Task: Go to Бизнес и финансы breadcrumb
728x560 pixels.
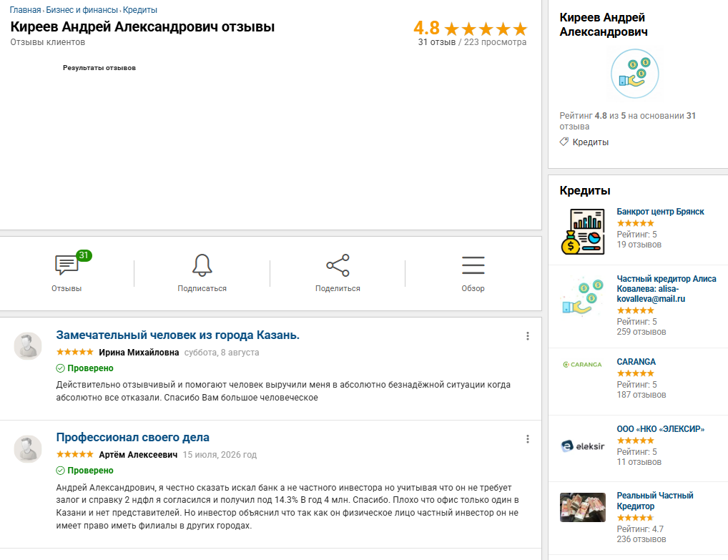Action: (x=82, y=10)
